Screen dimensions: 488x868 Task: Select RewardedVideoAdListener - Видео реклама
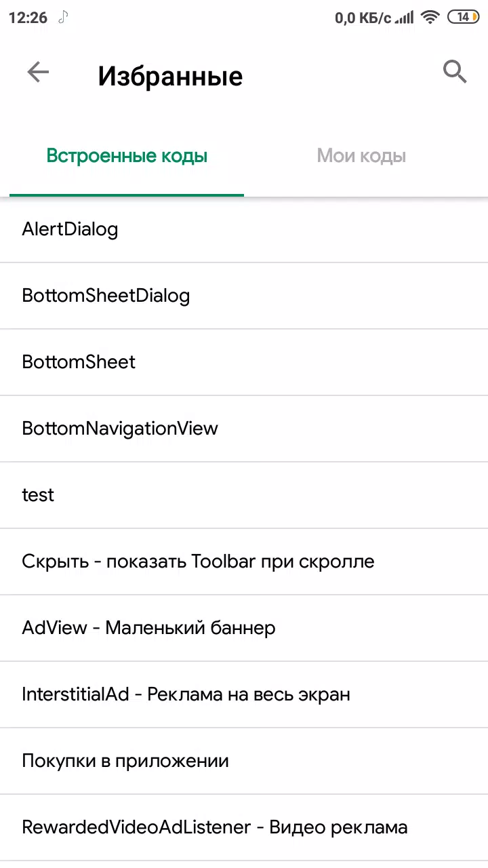coord(244,827)
